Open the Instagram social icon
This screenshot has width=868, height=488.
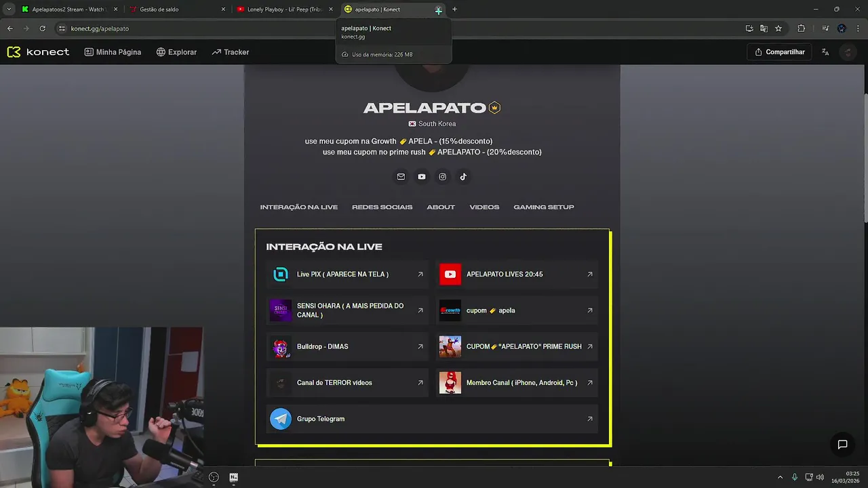442,177
